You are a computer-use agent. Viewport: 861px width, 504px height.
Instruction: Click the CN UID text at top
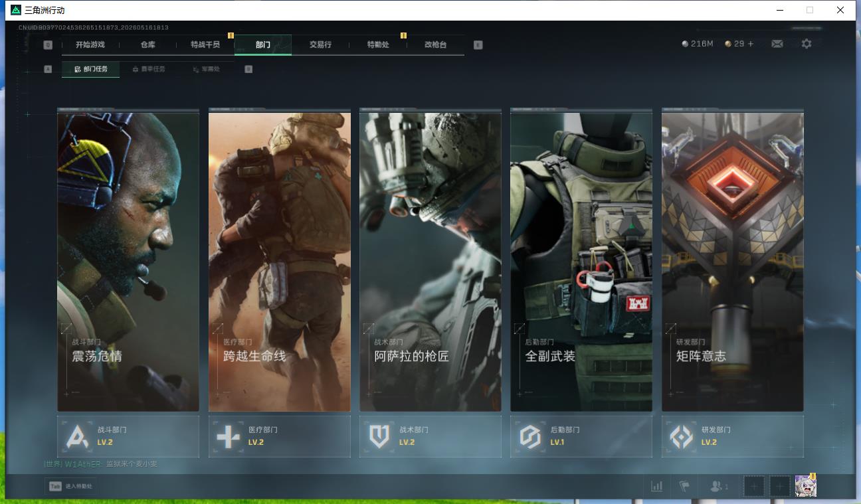pos(94,28)
